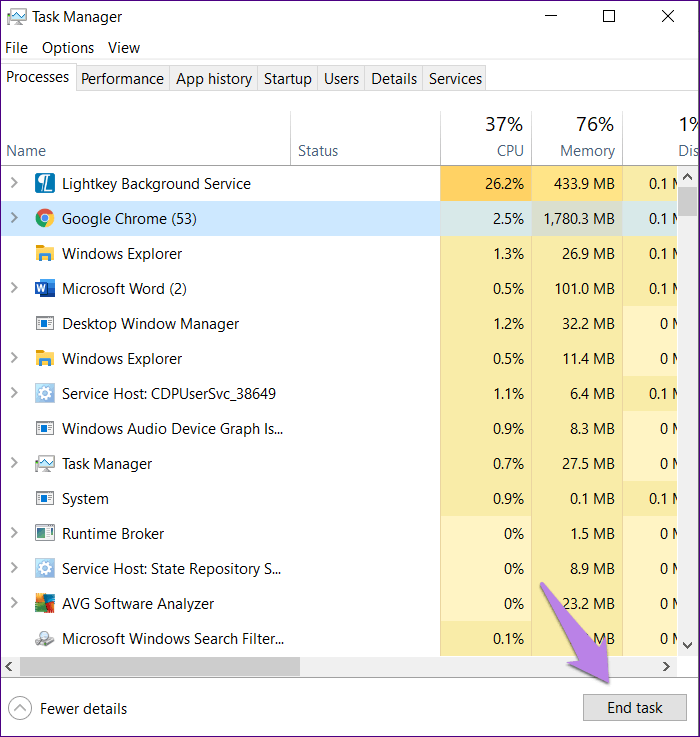
Task: Open the Options menu
Action: pyautogui.click(x=68, y=47)
